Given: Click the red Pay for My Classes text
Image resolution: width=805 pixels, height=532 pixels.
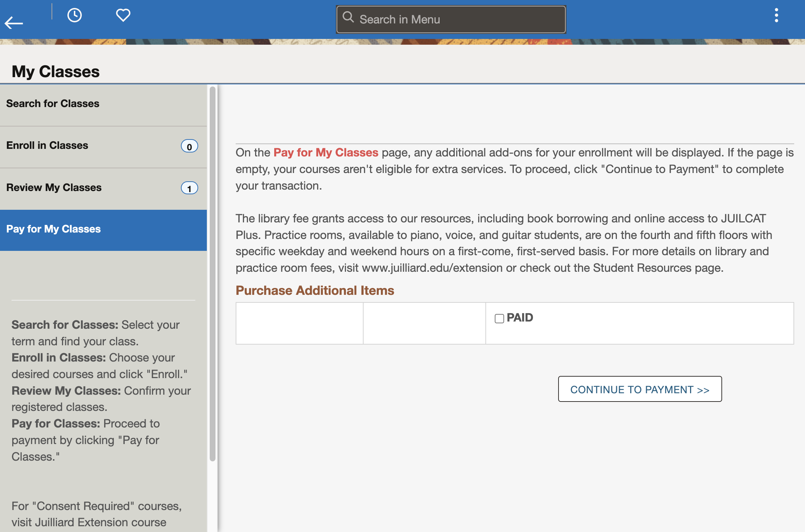Looking at the screenshot, I should [x=326, y=152].
